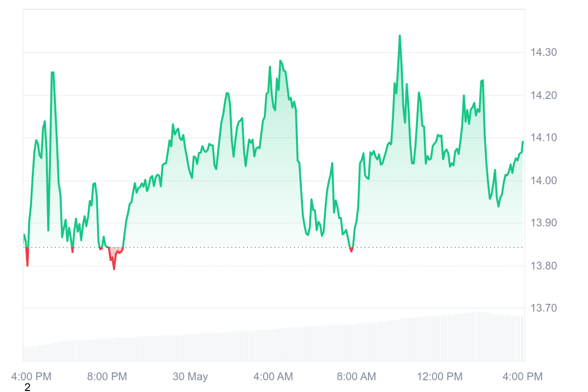
Task: Click the 4:00 AM time label
Action: coord(273,376)
